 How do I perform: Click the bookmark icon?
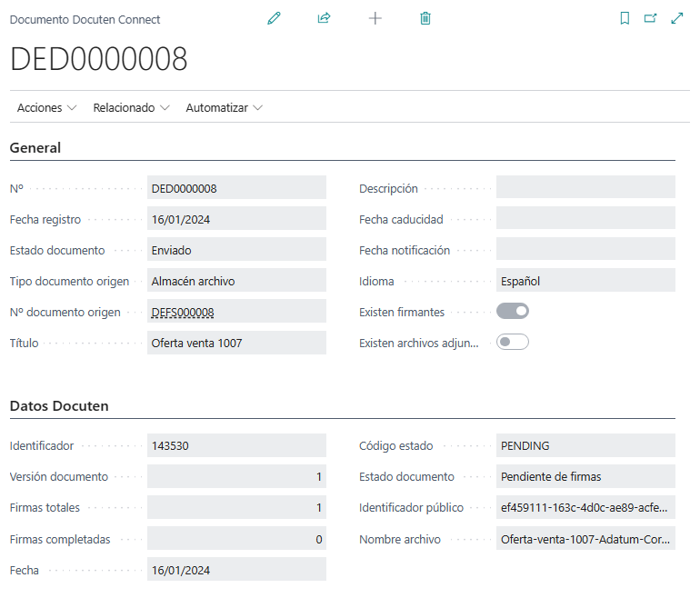tap(625, 18)
